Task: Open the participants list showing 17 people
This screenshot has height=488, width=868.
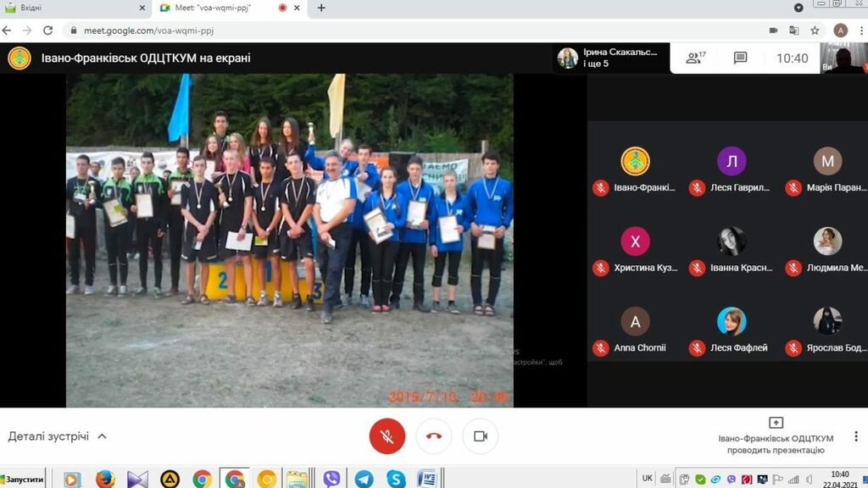Action: pyautogui.click(x=696, y=58)
